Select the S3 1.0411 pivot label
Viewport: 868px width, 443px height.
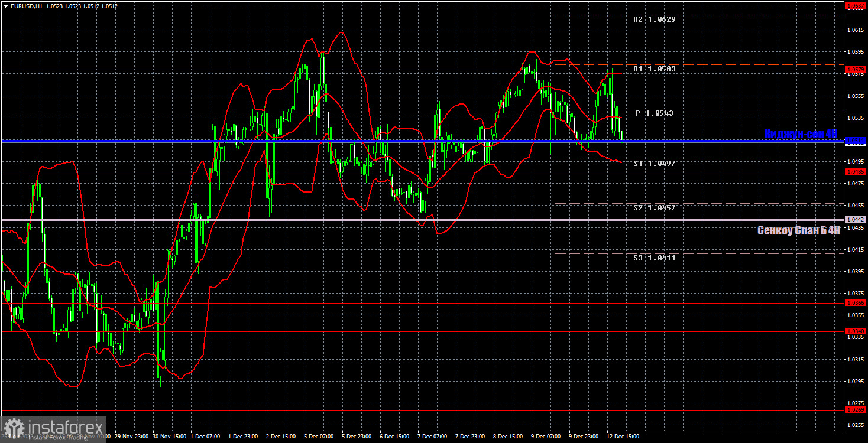(654, 258)
